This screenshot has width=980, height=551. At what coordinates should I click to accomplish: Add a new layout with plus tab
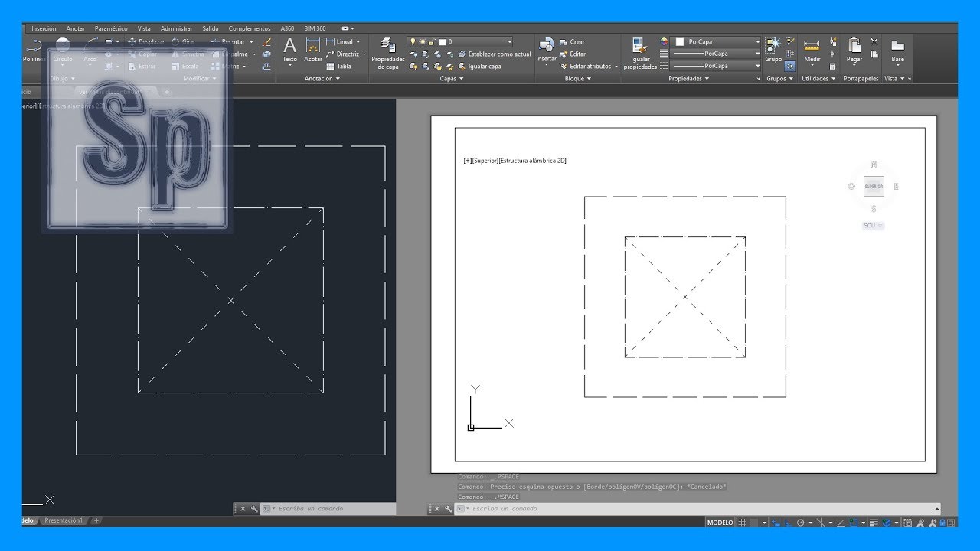[96, 520]
